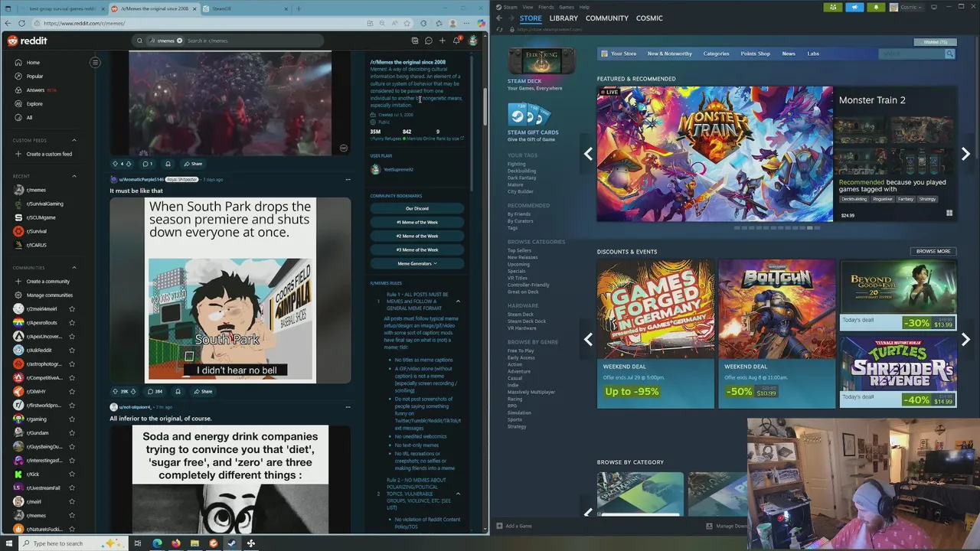980x551 pixels.
Task: Open Our Discord community bookmark
Action: [417, 208]
